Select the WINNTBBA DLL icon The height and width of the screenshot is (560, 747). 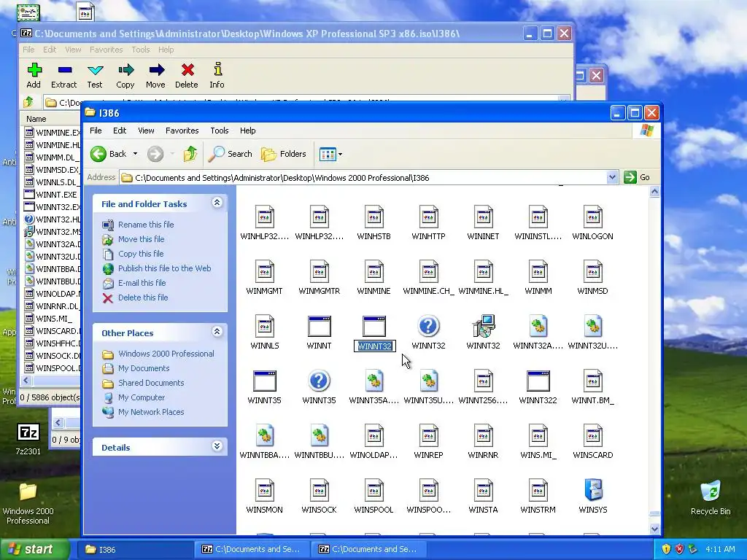(x=264, y=436)
